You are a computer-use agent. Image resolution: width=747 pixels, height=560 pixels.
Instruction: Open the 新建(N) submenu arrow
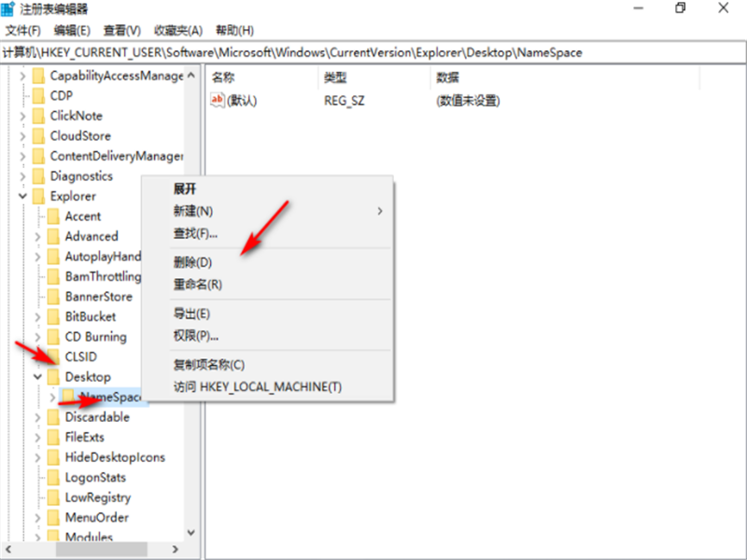(x=379, y=212)
